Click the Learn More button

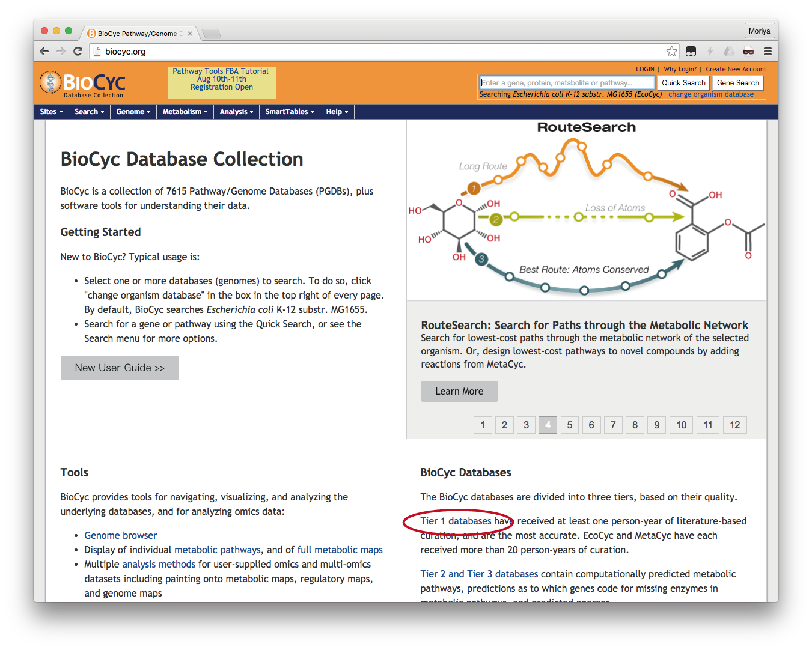(x=459, y=391)
